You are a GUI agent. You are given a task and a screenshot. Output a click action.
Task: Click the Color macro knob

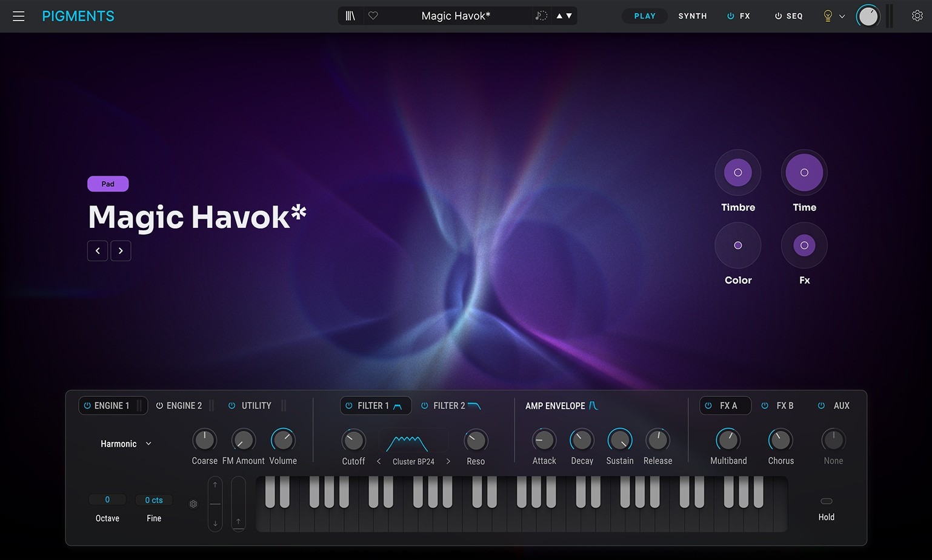point(738,245)
